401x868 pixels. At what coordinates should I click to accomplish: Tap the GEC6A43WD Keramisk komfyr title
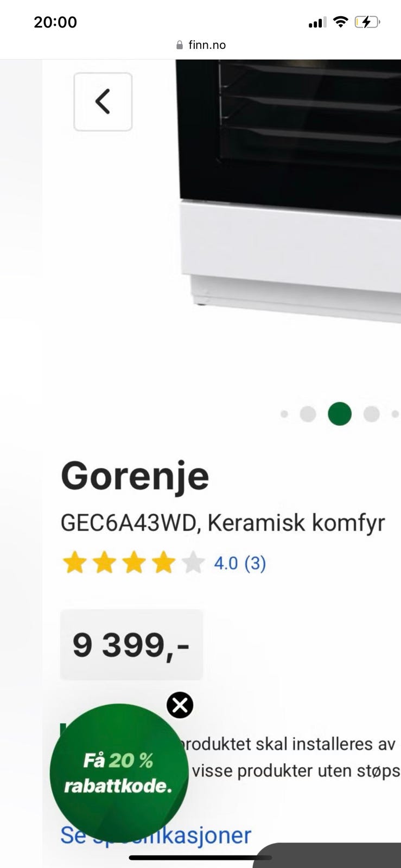[x=223, y=523]
